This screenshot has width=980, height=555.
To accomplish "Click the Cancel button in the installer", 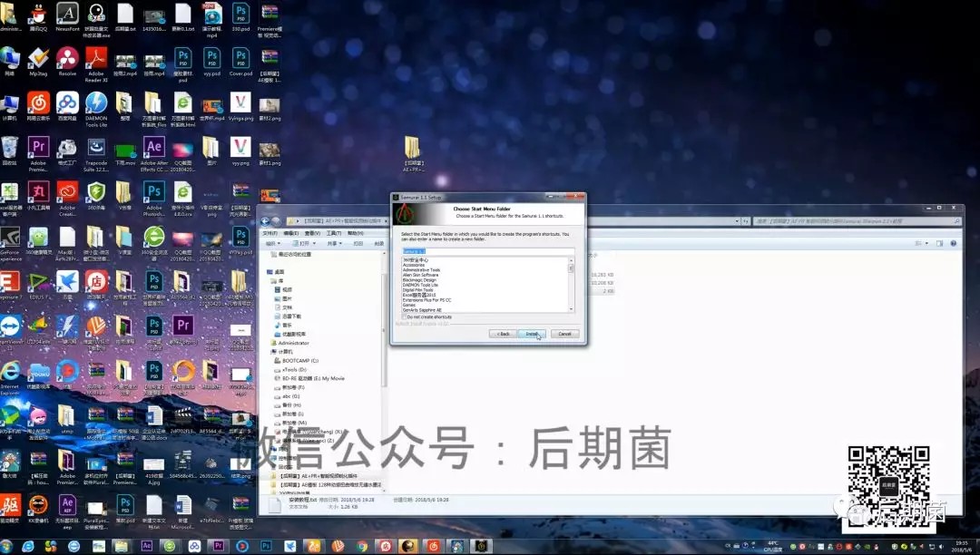I will pyautogui.click(x=564, y=334).
